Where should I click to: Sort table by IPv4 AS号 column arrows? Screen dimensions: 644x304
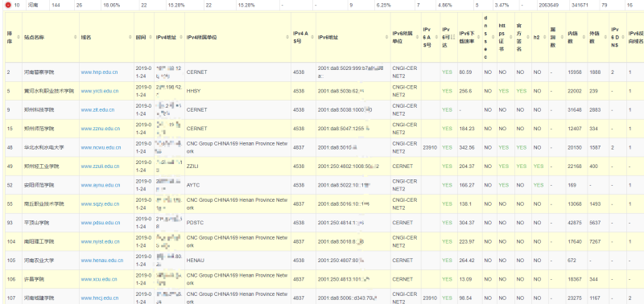click(x=312, y=37)
